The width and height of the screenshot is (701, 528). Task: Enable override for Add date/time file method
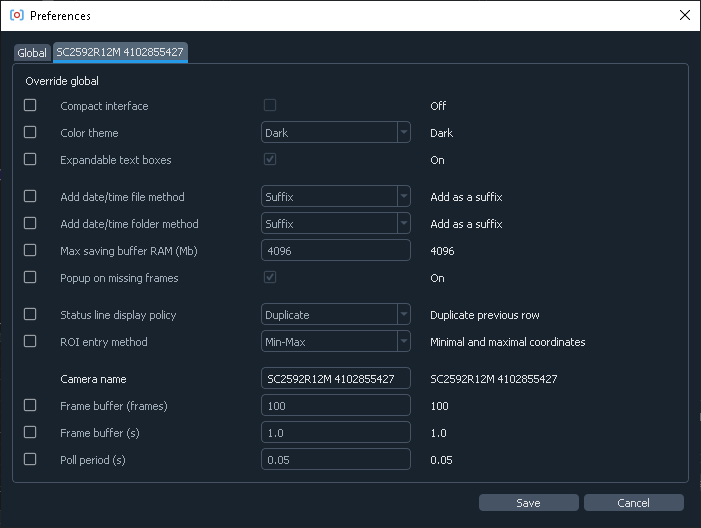30,196
